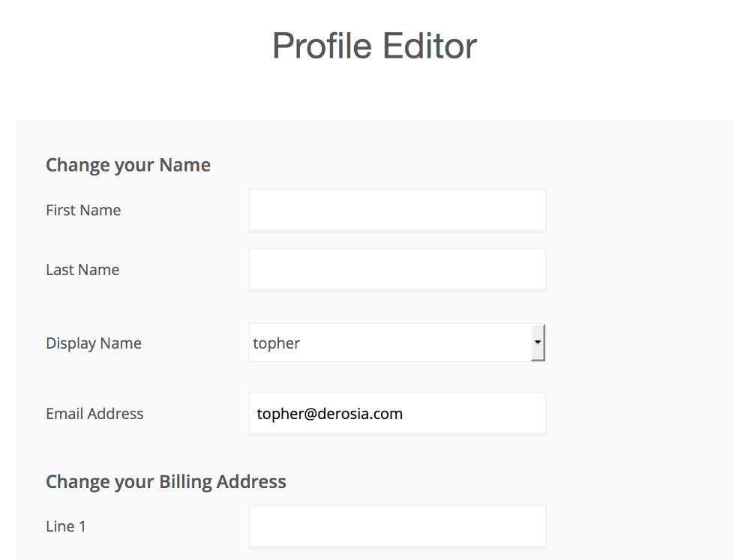Open the combo box showing topher
This screenshot has height=560, width=750.
(390, 343)
